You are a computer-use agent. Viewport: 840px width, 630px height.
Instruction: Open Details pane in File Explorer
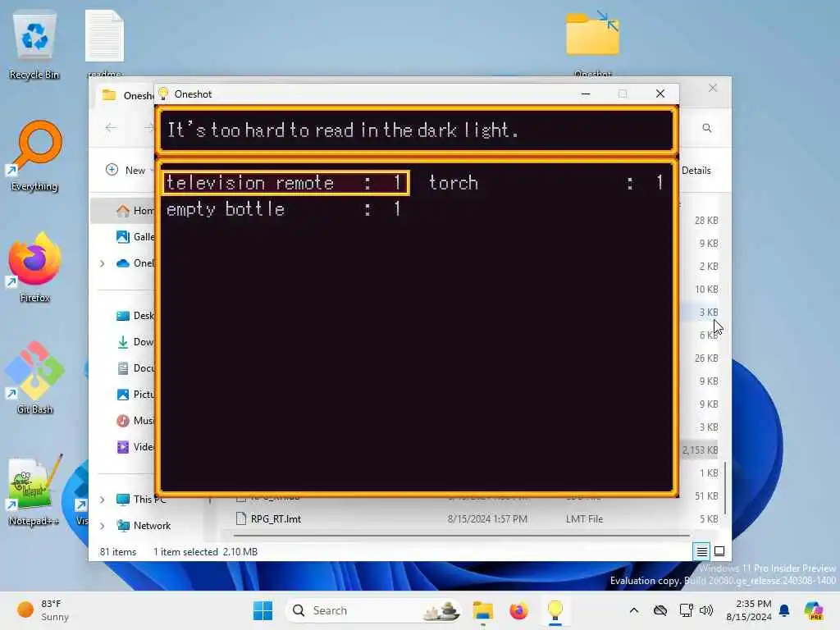pyautogui.click(x=696, y=171)
